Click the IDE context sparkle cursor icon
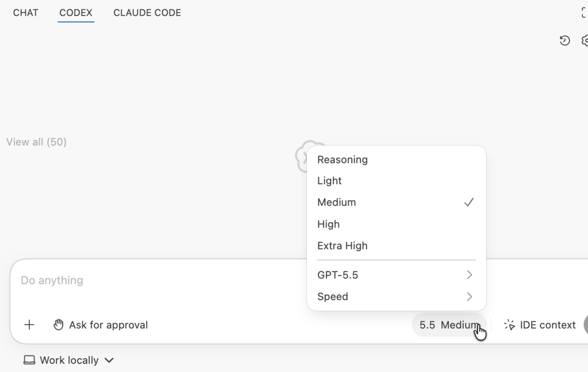This screenshot has width=588, height=372. [x=509, y=325]
